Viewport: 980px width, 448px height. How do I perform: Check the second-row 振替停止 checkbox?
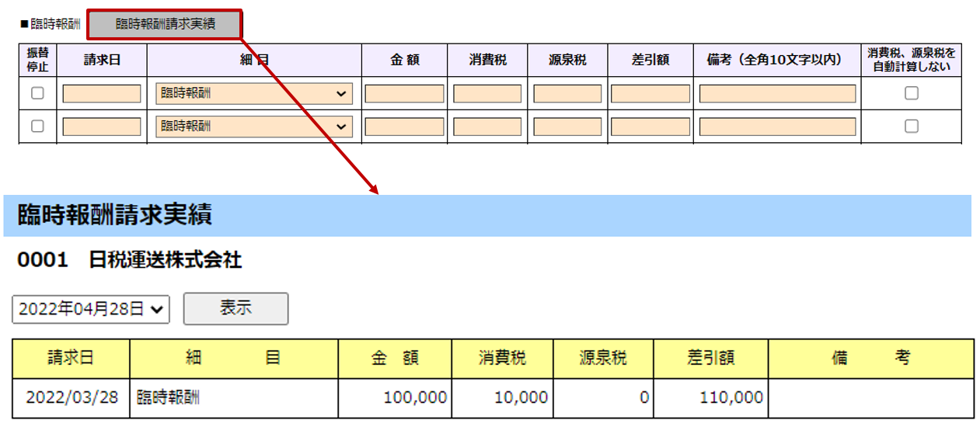37,126
